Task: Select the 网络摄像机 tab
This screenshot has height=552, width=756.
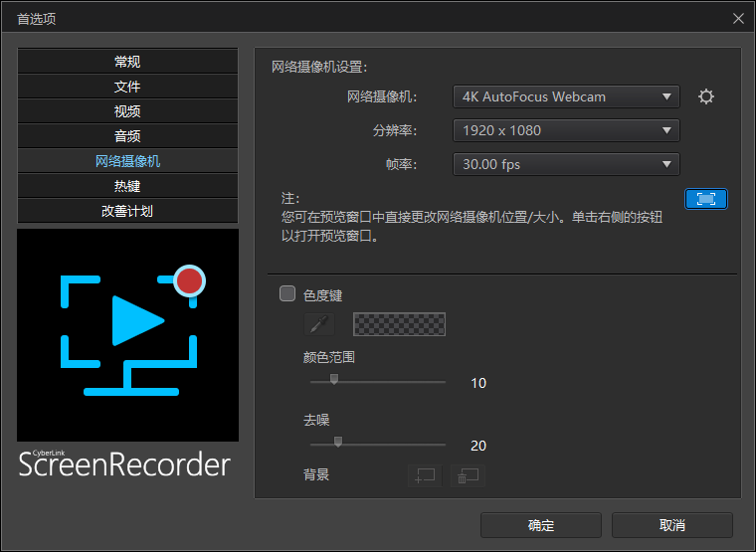Action: click(x=127, y=161)
